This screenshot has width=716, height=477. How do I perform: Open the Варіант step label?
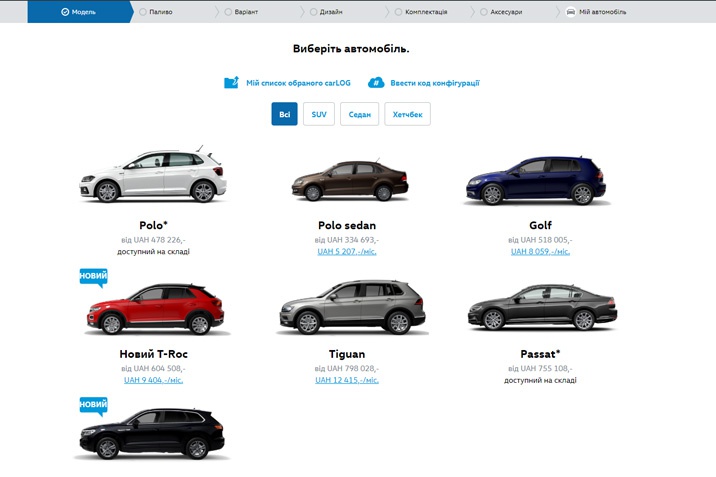tap(246, 12)
